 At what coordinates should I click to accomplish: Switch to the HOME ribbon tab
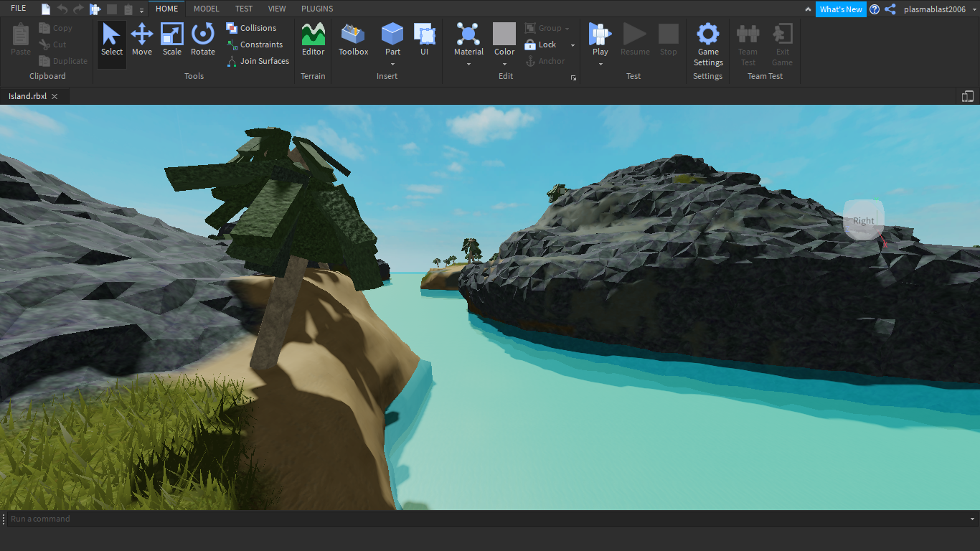click(166, 9)
